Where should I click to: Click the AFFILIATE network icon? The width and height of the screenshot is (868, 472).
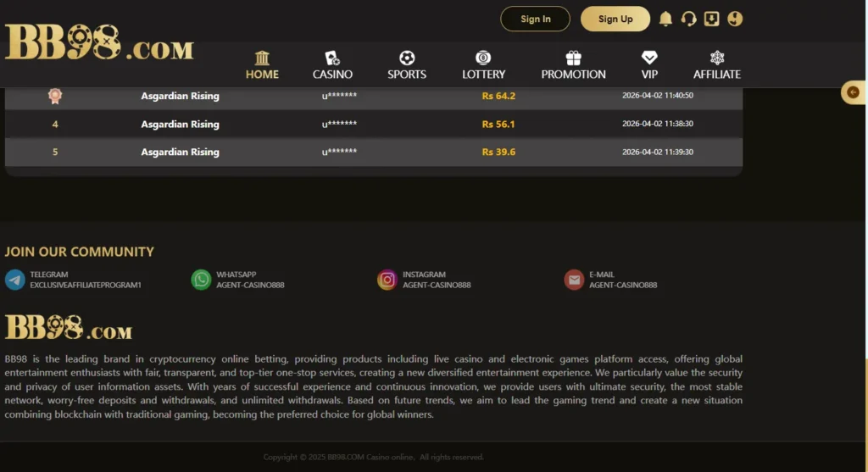717,58
